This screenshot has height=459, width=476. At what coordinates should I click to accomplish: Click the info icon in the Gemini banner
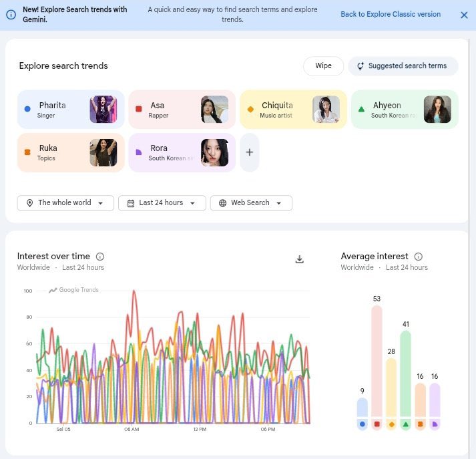coord(11,15)
